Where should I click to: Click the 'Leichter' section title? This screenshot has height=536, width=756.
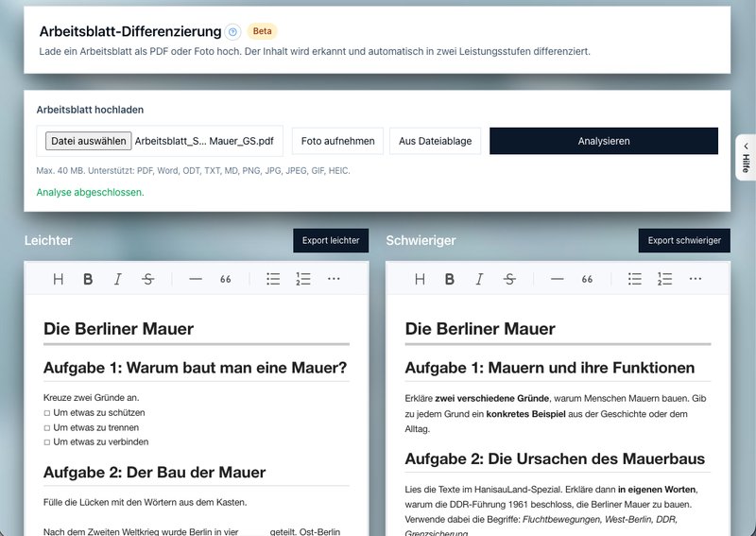(x=48, y=240)
